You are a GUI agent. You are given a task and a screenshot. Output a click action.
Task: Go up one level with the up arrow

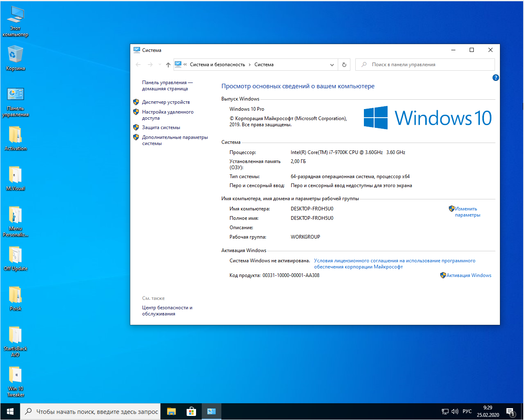pyautogui.click(x=168, y=65)
